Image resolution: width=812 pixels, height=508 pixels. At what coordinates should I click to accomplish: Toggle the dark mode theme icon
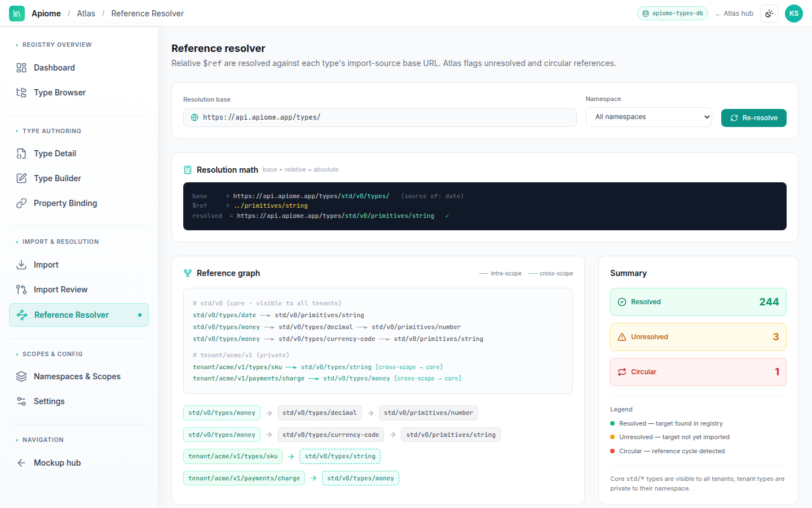click(x=769, y=14)
